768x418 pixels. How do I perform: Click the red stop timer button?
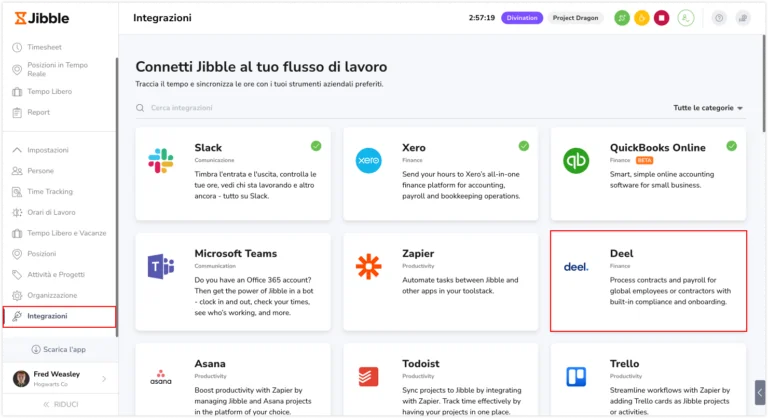click(x=661, y=18)
